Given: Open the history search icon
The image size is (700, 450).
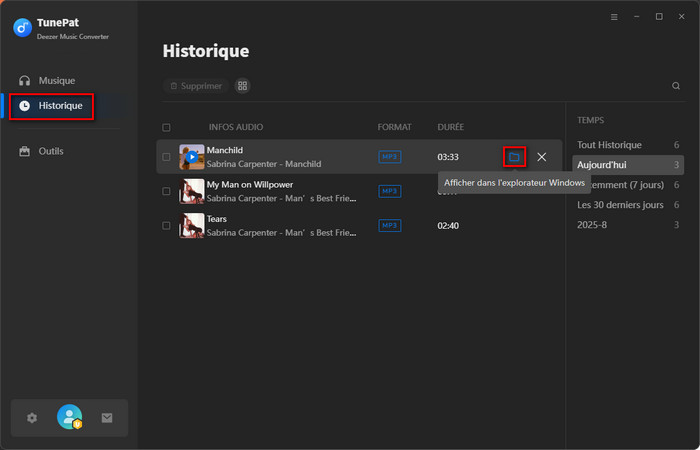Looking at the screenshot, I should 676,86.
